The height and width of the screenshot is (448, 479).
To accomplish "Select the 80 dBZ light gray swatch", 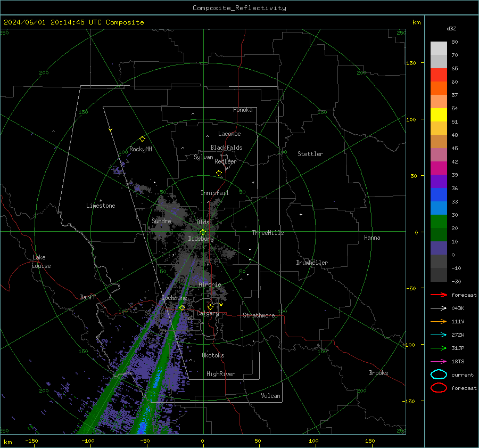I will point(439,48).
